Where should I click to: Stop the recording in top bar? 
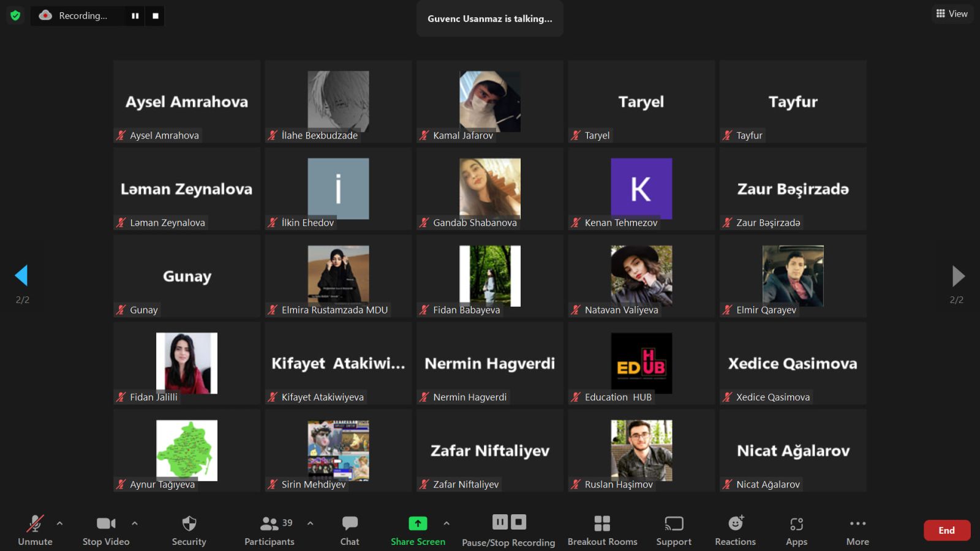pyautogui.click(x=156, y=16)
